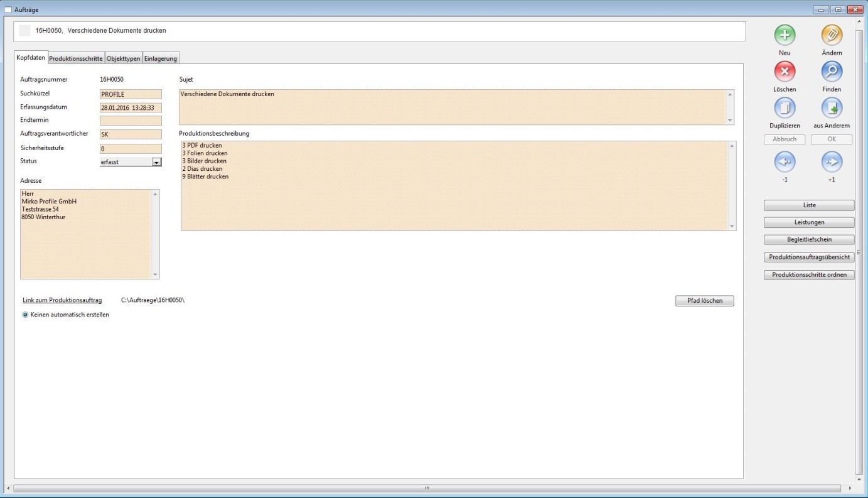868x498 pixels.
Task: Go to previous record with -1 arrow
Action: pyautogui.click(x=785, y=162)
